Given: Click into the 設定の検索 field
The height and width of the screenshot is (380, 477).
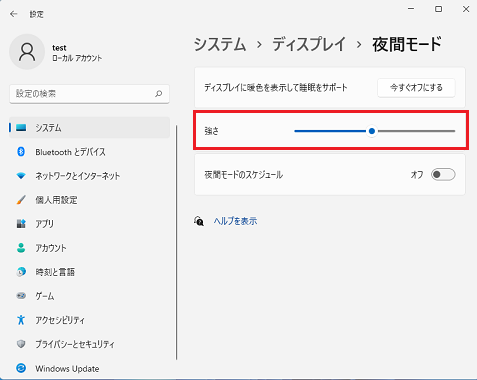Looking at the screenshot, I should 89,94.
